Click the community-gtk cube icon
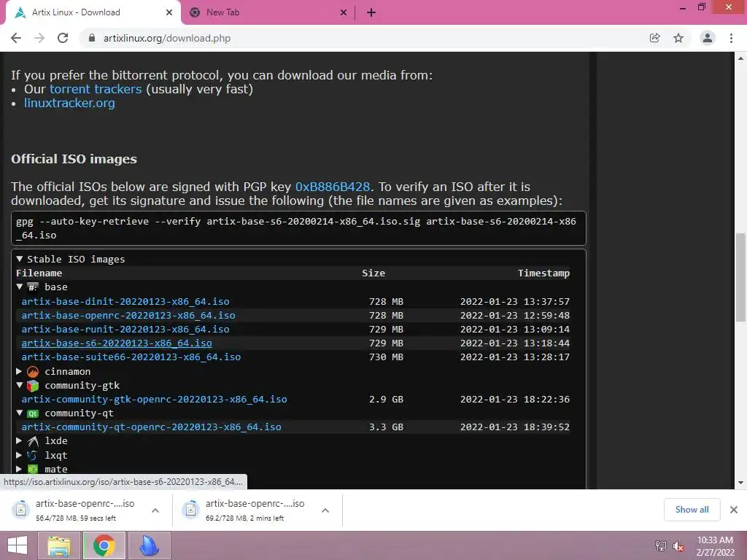747x560 pixels. click(33, 385)
